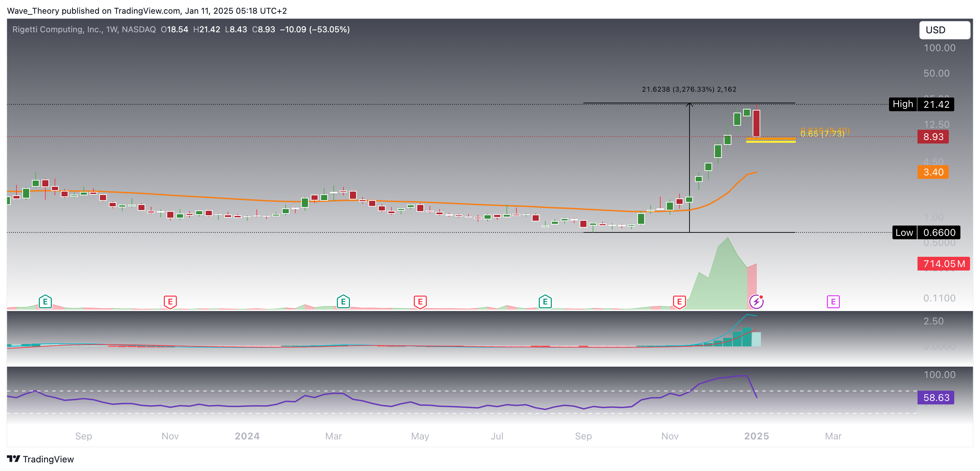
Task: Click the large red weekly candle at latest bar
Action: 756,123
